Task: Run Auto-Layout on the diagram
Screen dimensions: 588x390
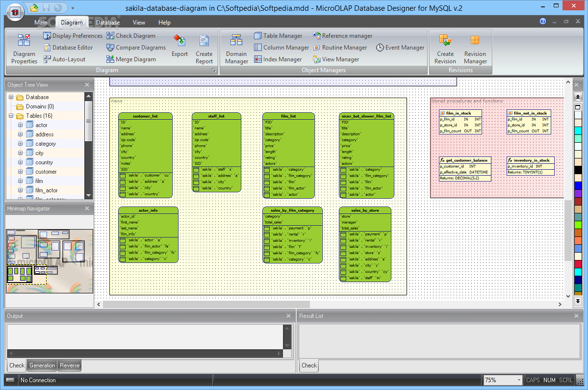Action: pyautogui.click(x=65, y=59)
